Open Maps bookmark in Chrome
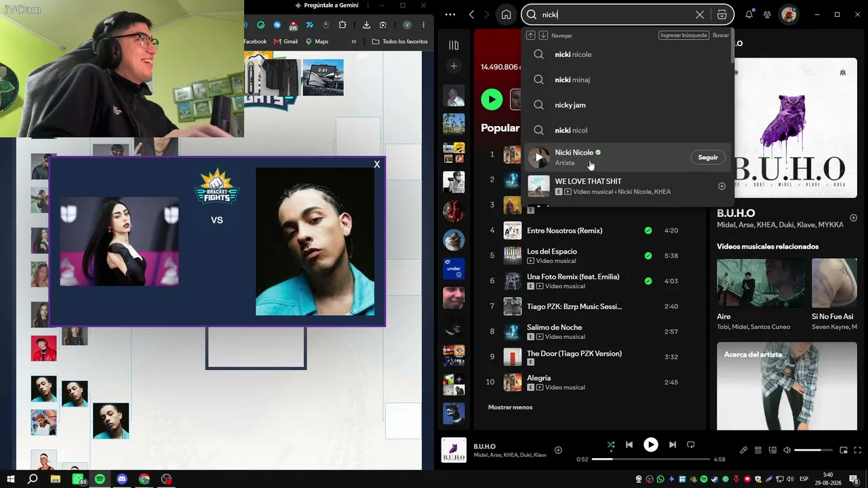This screenshot has width=868, height=488. tap(317, 41)
